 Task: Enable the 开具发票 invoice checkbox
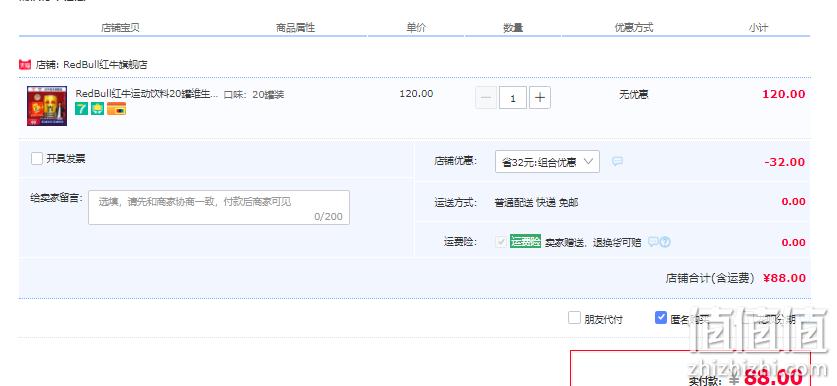pos(37,159)
